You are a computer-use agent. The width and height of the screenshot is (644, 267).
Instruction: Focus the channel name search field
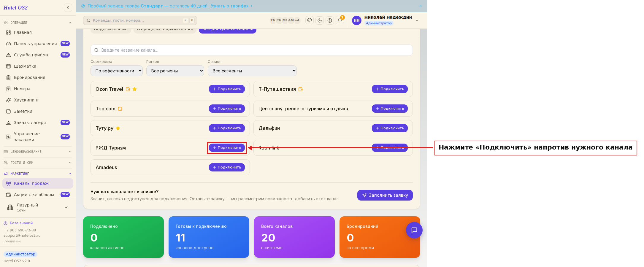(x=252, y=50)
